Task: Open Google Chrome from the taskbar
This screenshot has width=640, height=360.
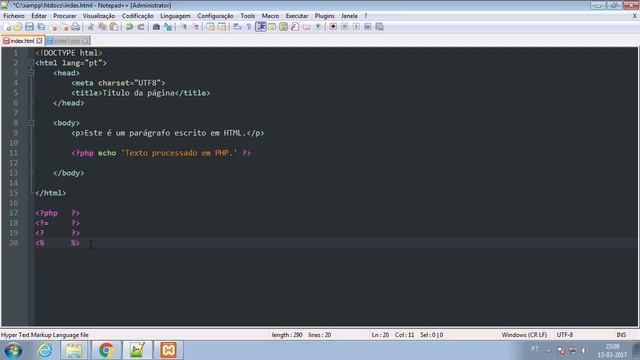Action: click(106, 350)
